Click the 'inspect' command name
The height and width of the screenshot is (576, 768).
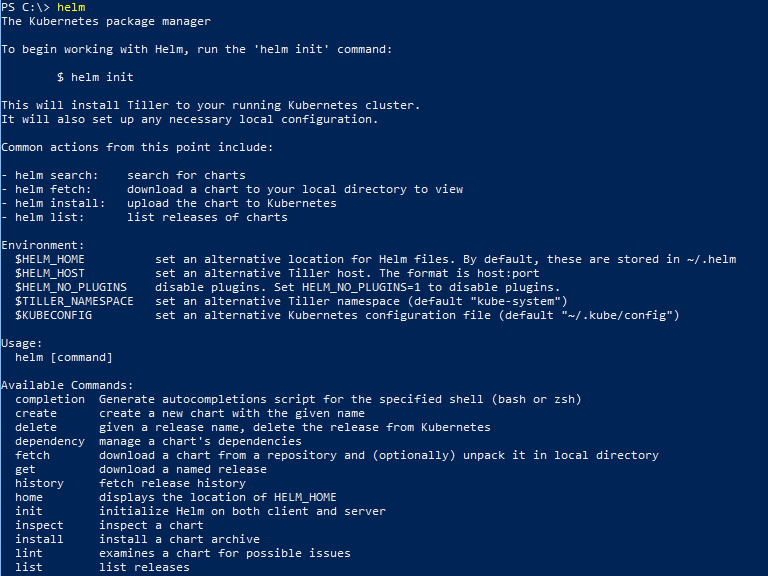pyautogui.click(x=39, y=525)
